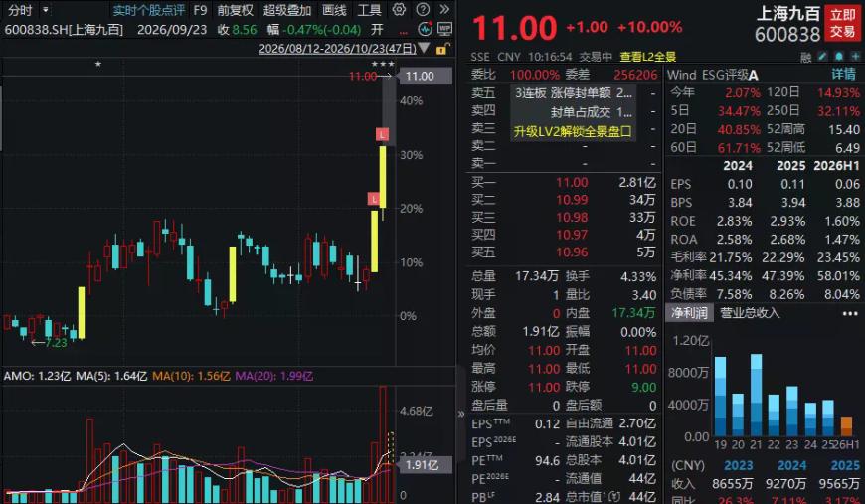Click the 立即交易 trade button
Screen dimensions: 865x504
coord(843,24)
